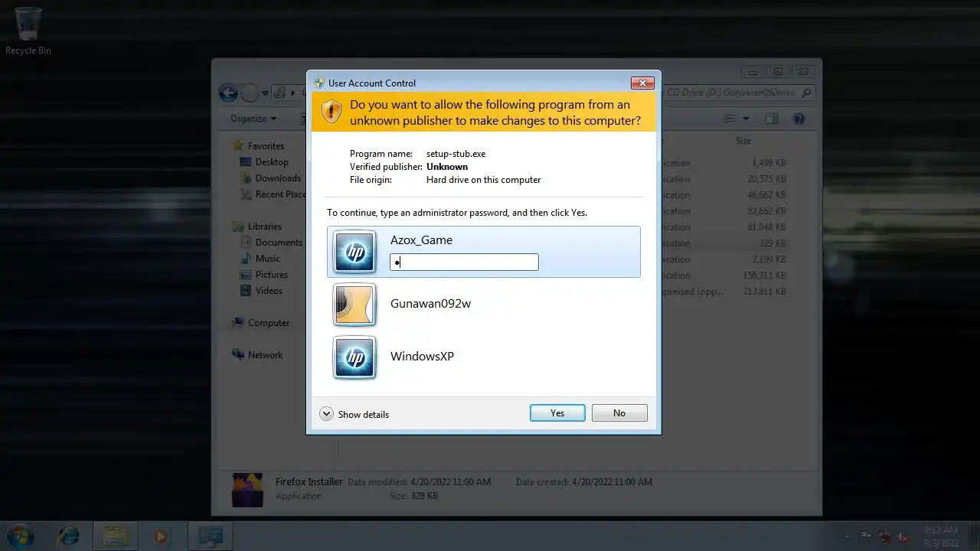Click the network tray icon
980x551 pixels.
(885, 536)
